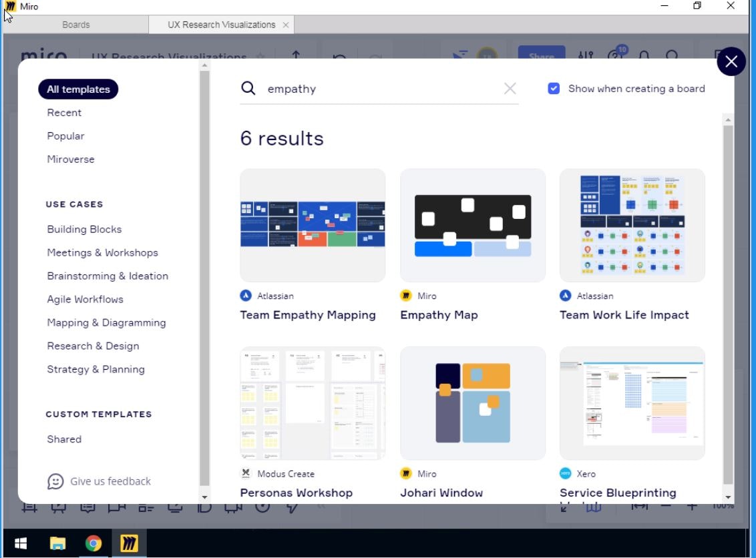
Task: Open Team Empathy Mapping template thumbnail
Action: [313, 225]
